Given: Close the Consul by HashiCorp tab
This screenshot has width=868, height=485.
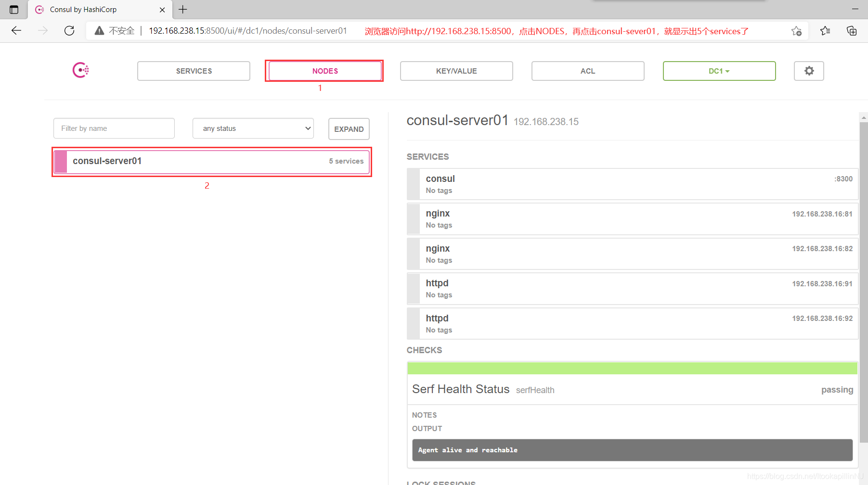Looking at the screenshot, I should (162, 10).
